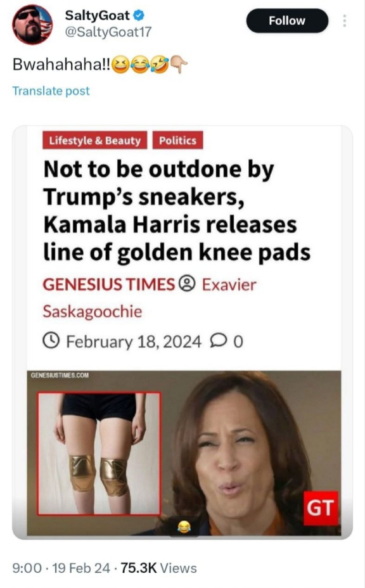
Task: Click the blue verified badge
Action: click(139, 15)
